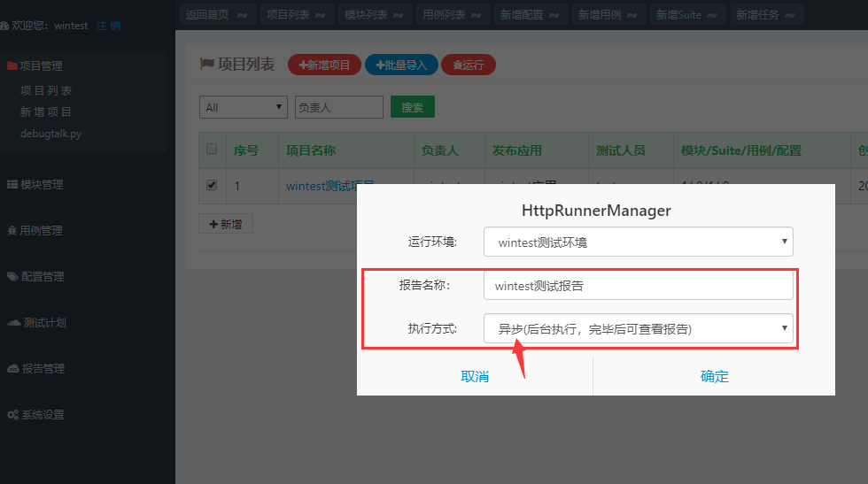Toggle the select-all checkbox in table header
Image resolution: width=868 pixels, height=484 pixels.
coord(212,150)
